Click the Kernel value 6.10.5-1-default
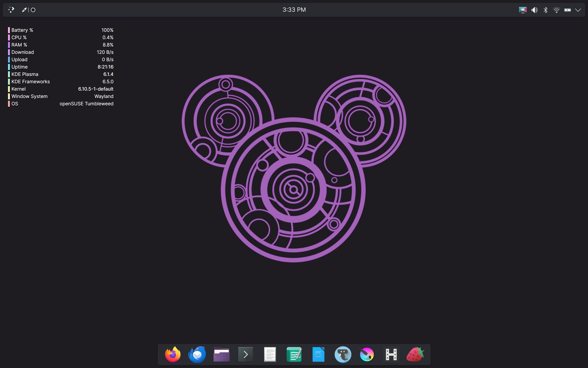Screen dimensions: 588x368 (96, 89)
